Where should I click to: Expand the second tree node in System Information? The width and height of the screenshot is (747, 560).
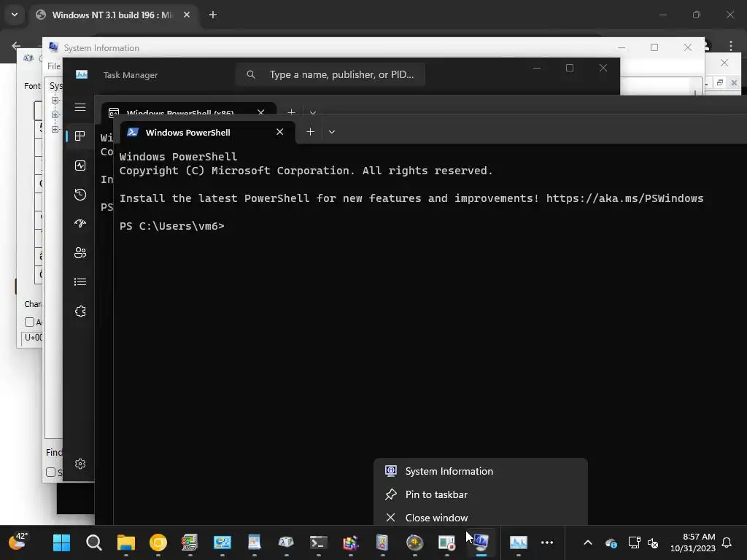55,114
